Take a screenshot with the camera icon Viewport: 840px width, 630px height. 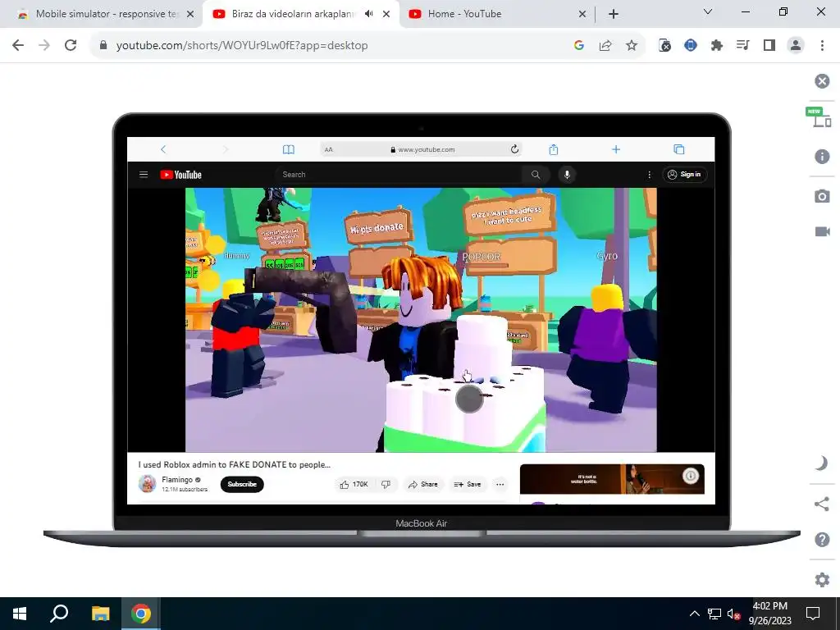pyautogui.click(x=822, y=196)
